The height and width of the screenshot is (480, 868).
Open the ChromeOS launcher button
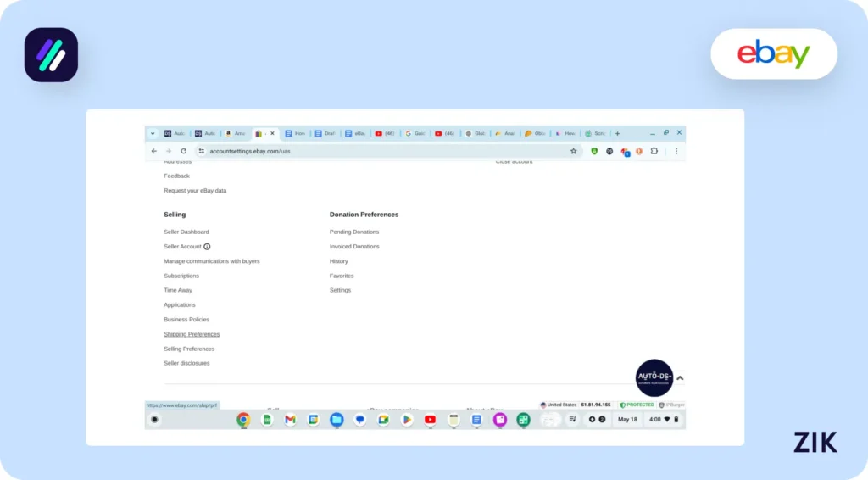pyautogui.click(x=155, y=419)
